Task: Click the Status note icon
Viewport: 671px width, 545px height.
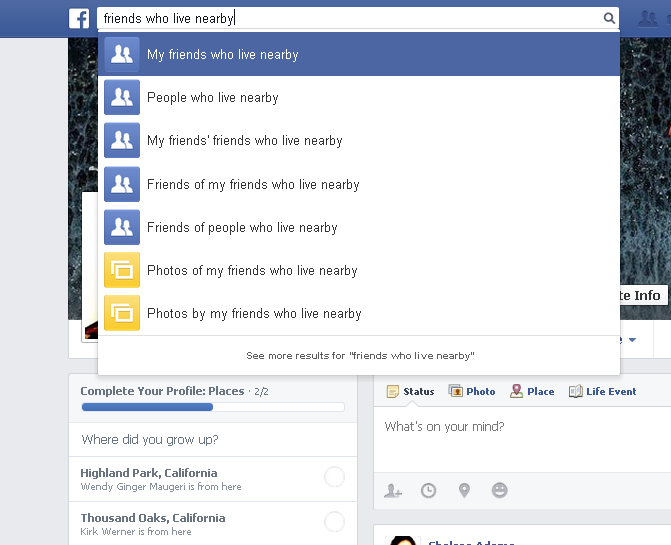Action: (392, 391)
